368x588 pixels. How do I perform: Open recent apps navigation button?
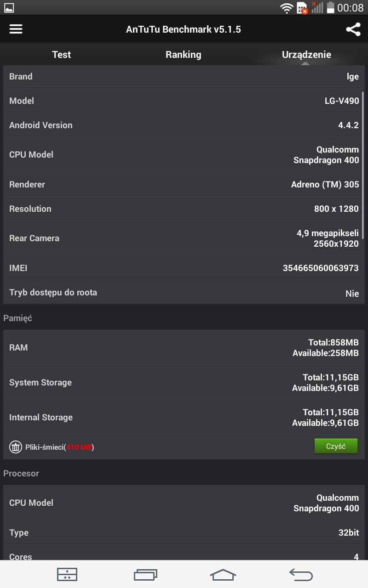pyautogui.click(x=145, y=574)
